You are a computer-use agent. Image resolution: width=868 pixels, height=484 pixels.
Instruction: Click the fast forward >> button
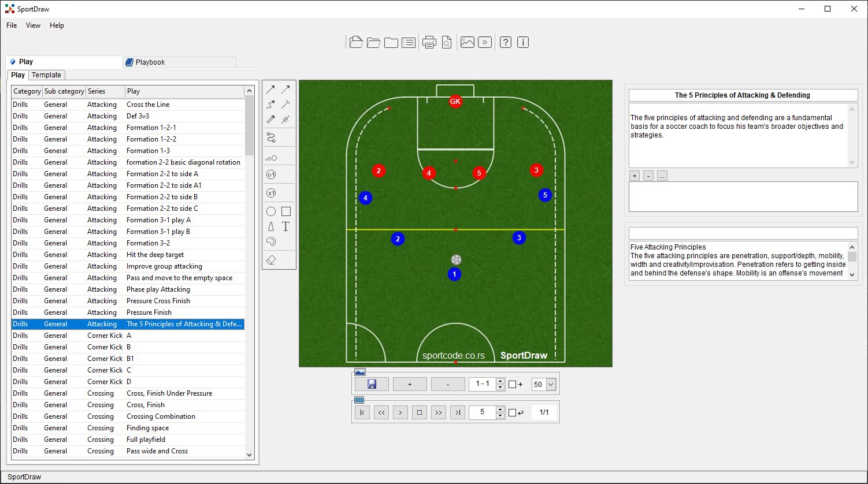pyautogui.click(x=439, y=412)
